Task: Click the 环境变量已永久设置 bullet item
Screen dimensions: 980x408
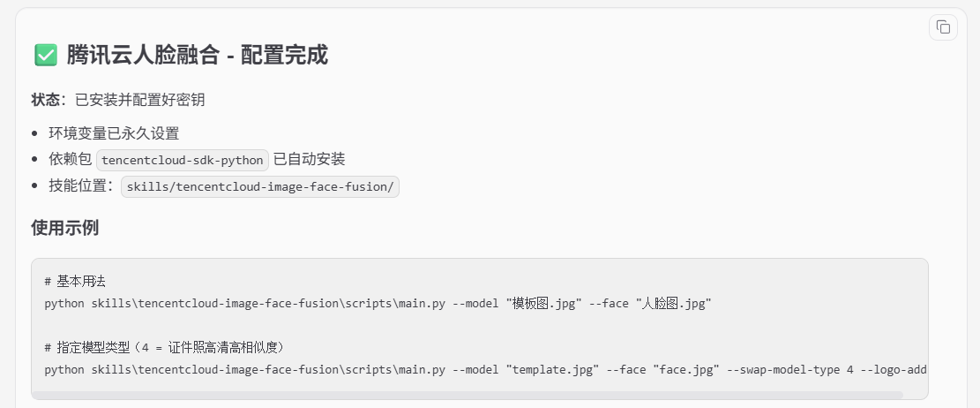Action: pos(114,133)
